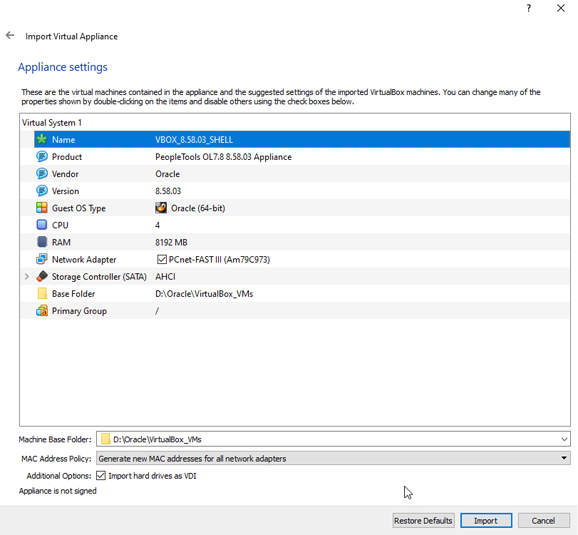Select the Vendor value Oracle
578x535 pixels.
pyautogui.click(x=167, y=174)
